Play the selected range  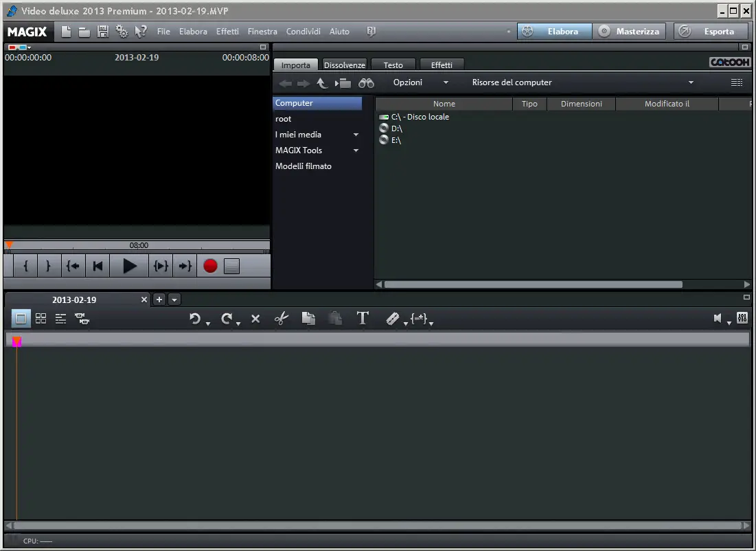161,266
